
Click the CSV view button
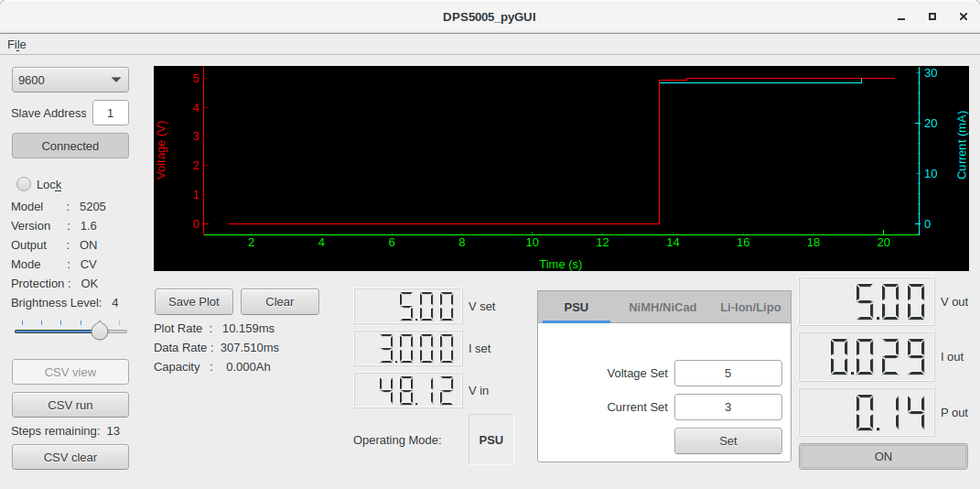70,372
